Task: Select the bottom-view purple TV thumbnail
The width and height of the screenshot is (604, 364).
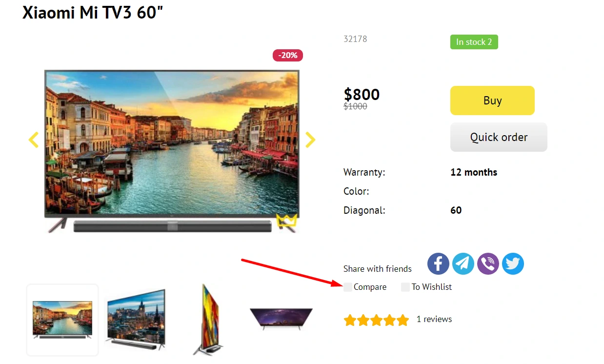Action: point(281,318)
